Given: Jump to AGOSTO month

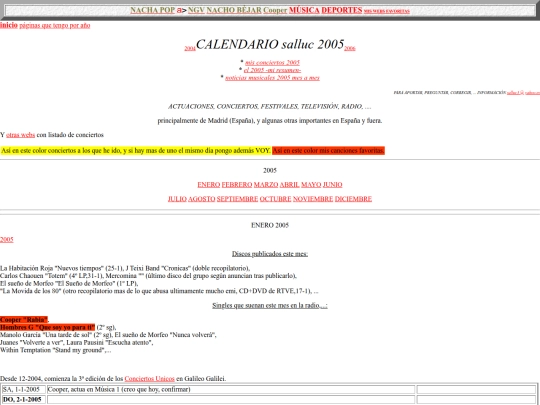Looking at the screenshot, I should pos(201,199).
